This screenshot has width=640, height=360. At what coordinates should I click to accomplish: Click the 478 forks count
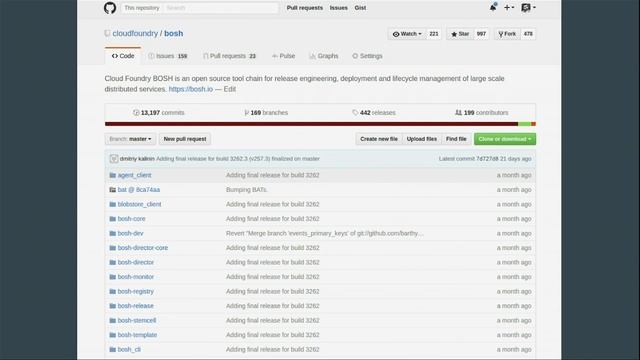click(528, 34)
